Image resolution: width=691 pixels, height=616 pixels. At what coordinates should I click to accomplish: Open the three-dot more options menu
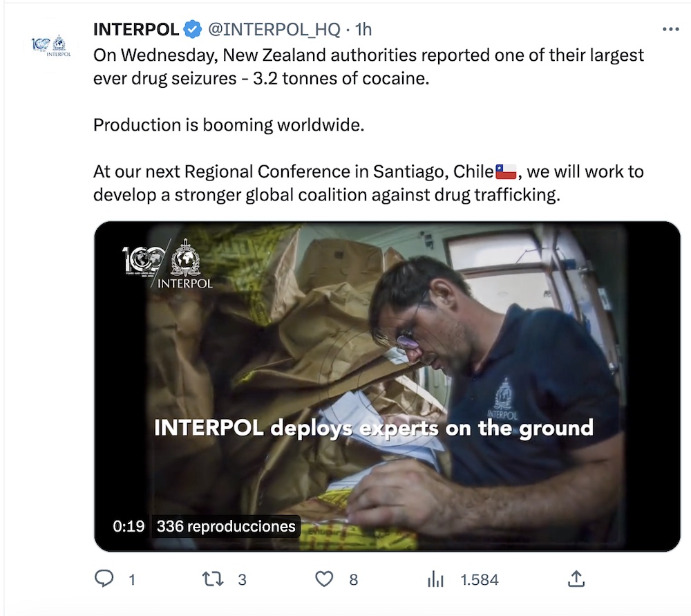pyautogui.click(x=670, y=29)
